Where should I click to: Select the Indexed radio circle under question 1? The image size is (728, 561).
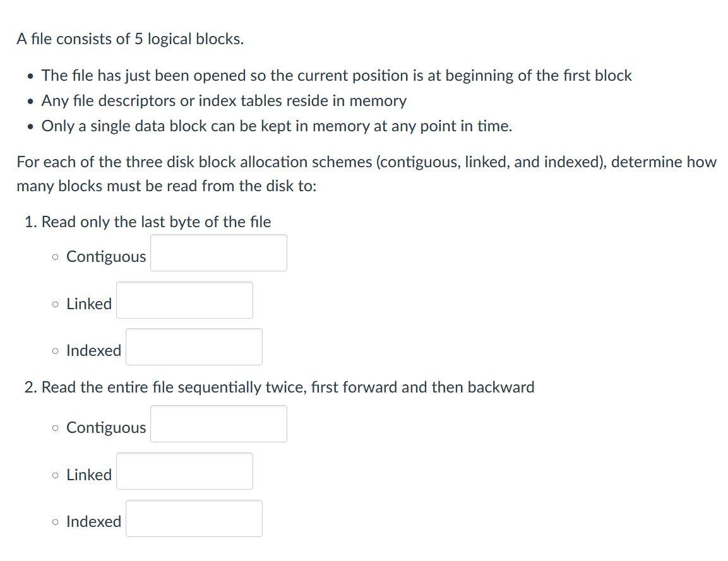(55, 350)
